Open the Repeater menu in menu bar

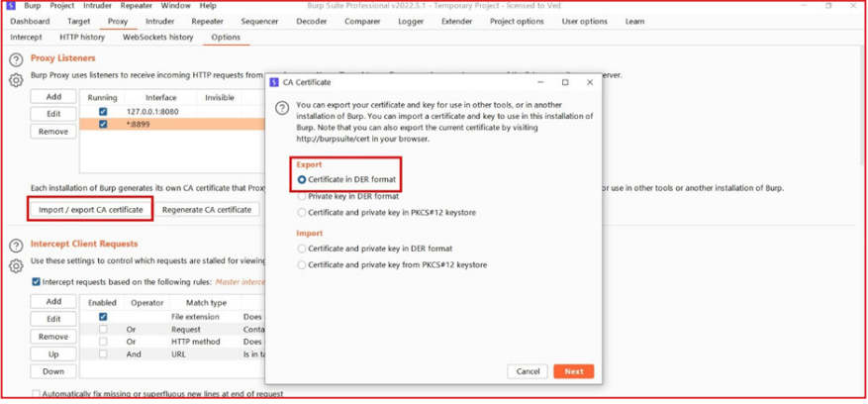[137, 6]
